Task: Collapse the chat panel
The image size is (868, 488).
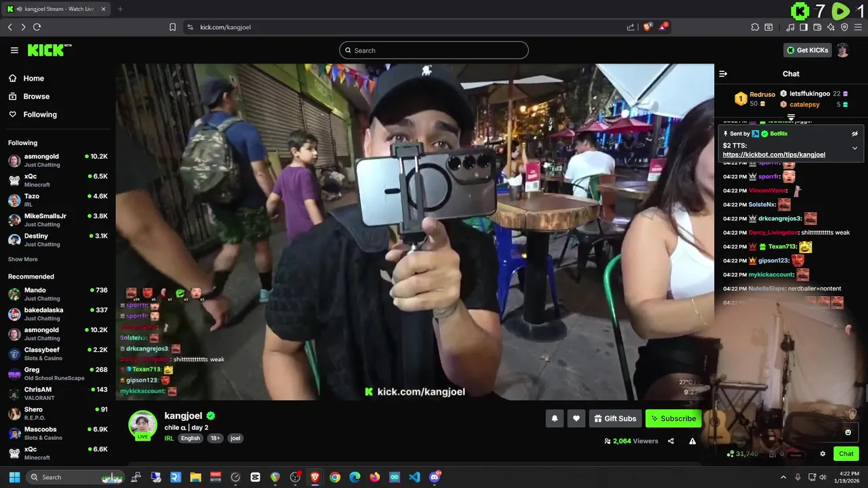Action: click(723, 74)
